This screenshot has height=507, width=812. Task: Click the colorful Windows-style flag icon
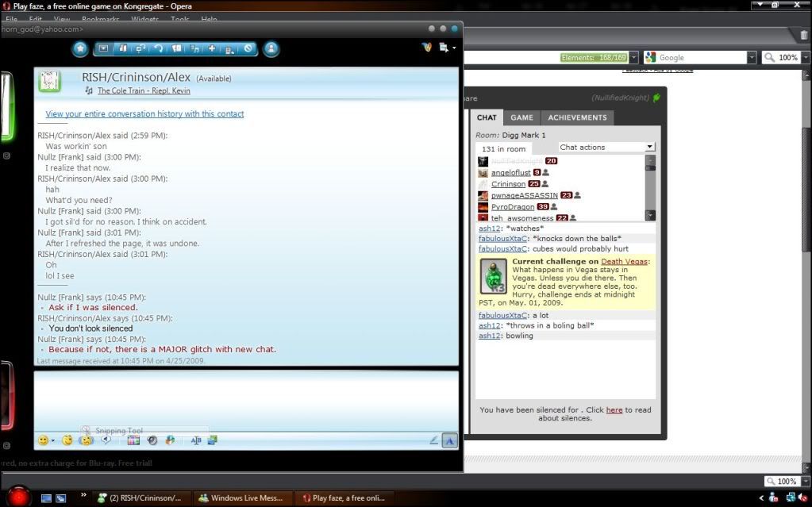170,440
